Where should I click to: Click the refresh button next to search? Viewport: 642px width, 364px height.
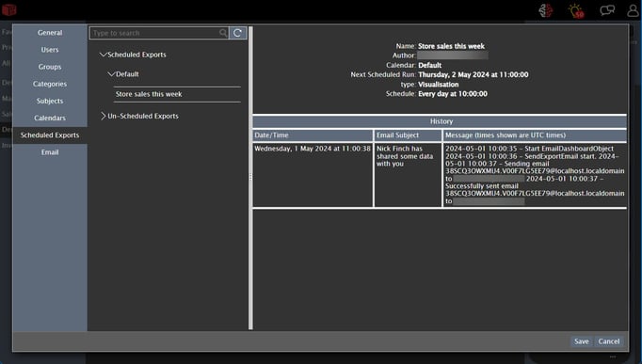237,33
